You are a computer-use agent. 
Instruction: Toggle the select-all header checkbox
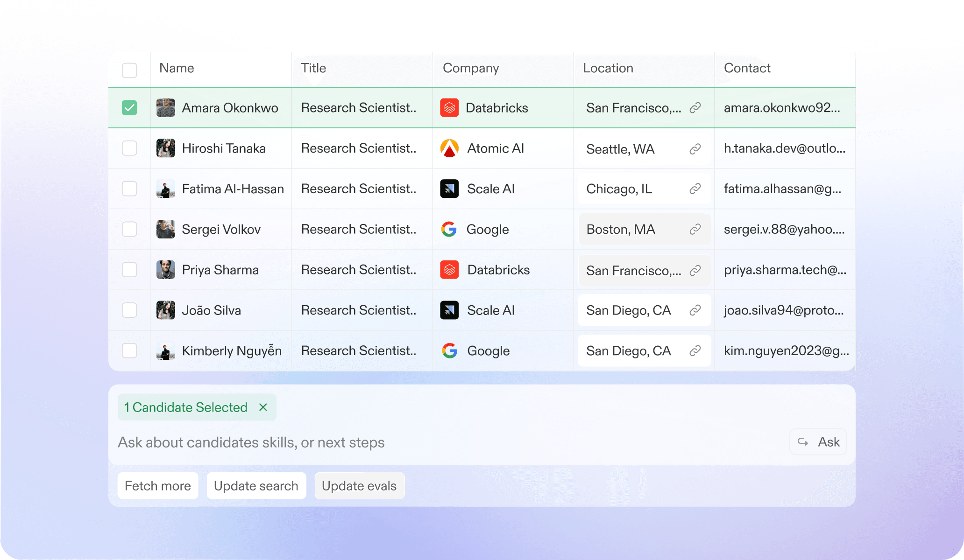129,70
